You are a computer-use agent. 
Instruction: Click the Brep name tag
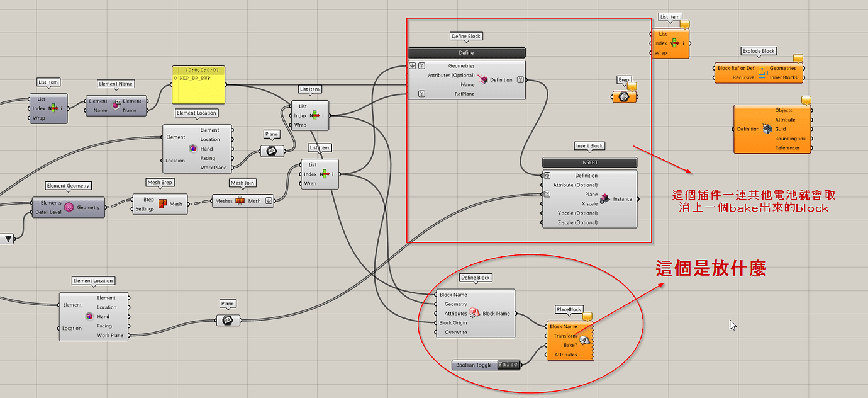tap(624, 80)
